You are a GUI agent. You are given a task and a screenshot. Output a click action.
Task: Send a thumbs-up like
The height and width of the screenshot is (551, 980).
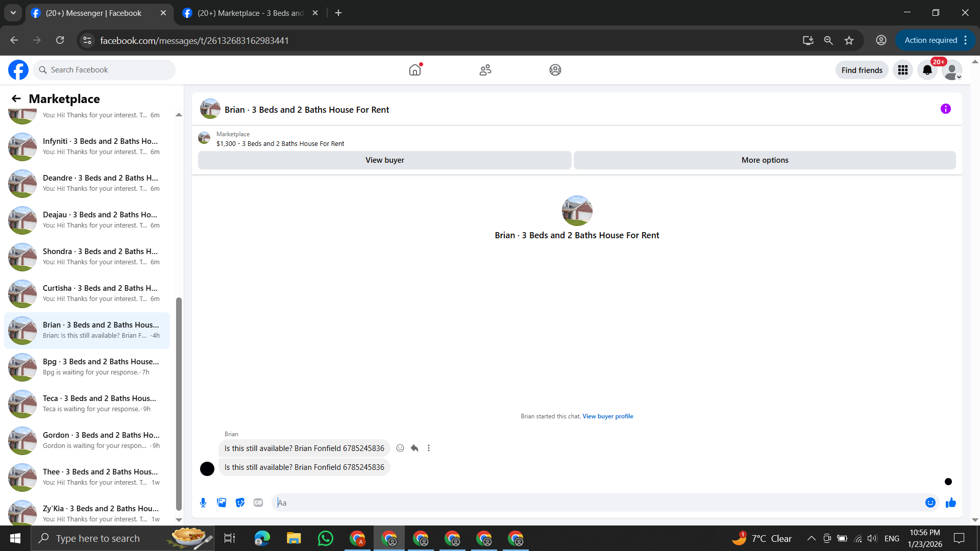click(x=950, y=503)
